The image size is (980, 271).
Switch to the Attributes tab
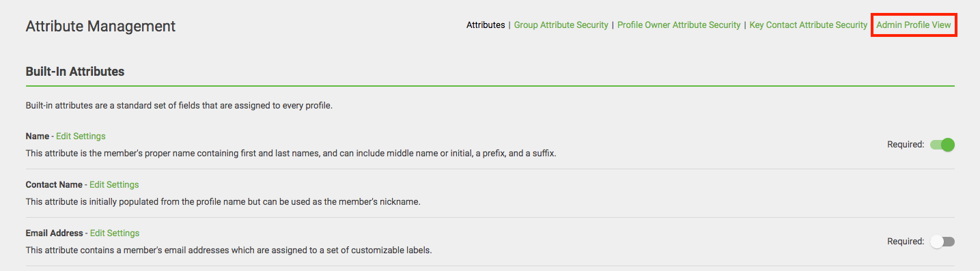486,25
